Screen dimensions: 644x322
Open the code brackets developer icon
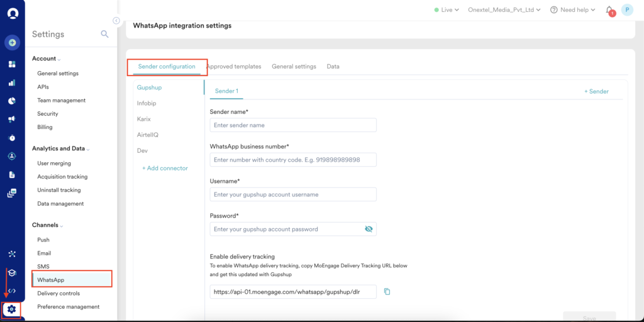coord(12,291)
